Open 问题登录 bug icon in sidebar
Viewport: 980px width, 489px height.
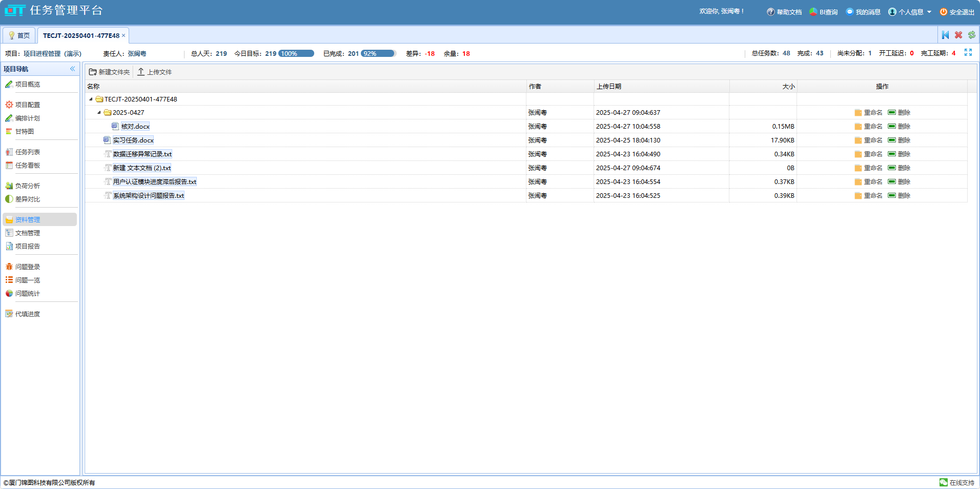(9, 267)
